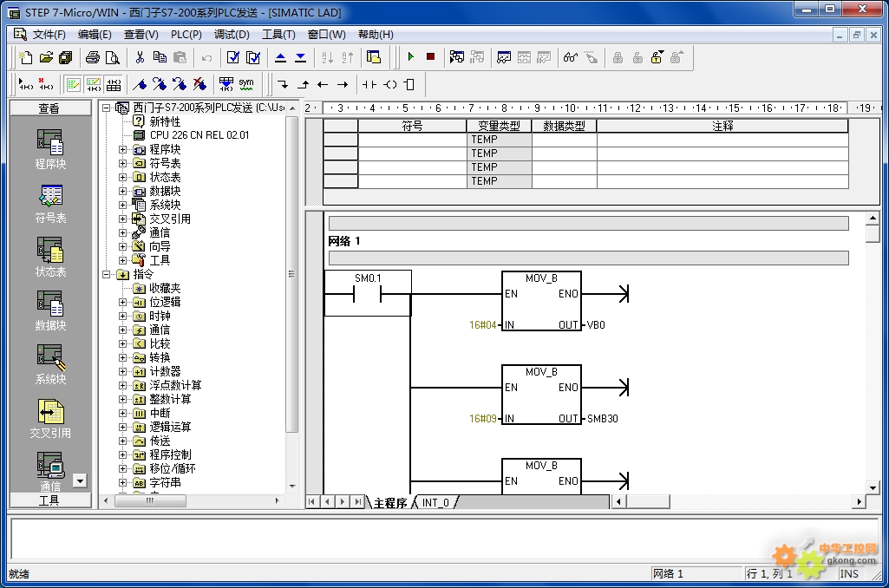The image size is (889, 588).
Task: Toggle the blue bookmark flag icon
Action: point(140,84)
